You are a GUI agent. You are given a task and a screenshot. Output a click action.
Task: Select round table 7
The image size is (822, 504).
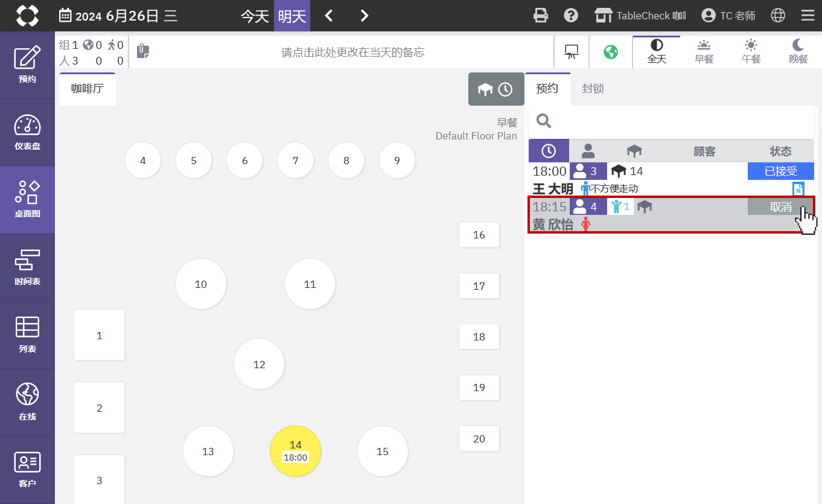point(296,161)
